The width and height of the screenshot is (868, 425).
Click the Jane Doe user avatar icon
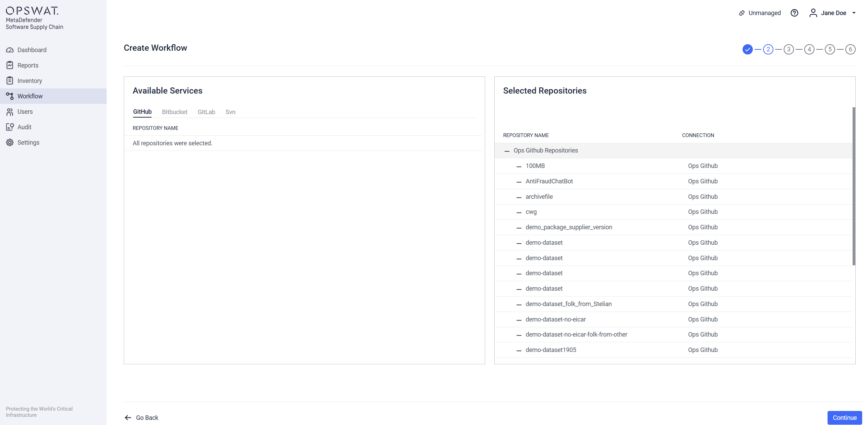(x=813, y=13)
